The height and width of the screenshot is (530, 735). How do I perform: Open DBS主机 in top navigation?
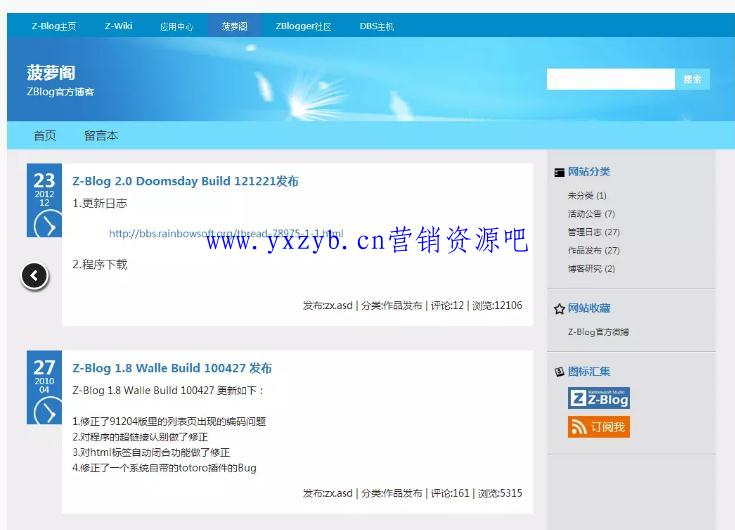coord(377,26)
